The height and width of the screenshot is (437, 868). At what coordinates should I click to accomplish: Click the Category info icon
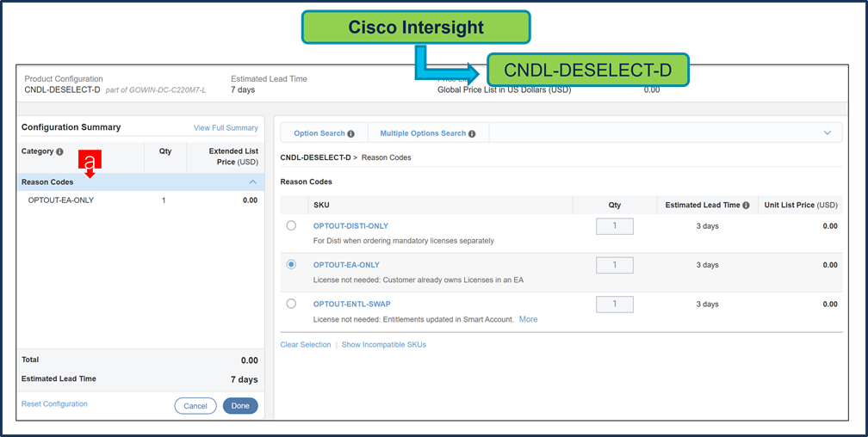59,151
